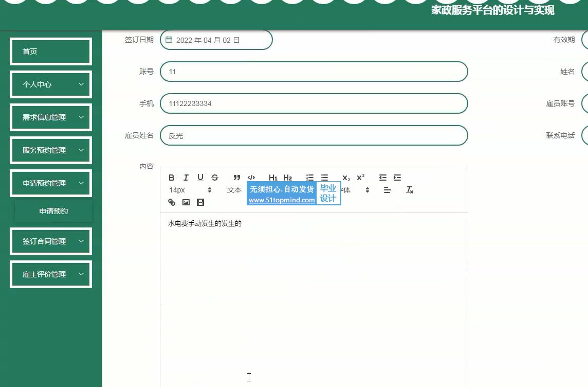Expand the 服务预约管理 sidebar menu
This screenshot has width=588, height=387.
[51, 150]
